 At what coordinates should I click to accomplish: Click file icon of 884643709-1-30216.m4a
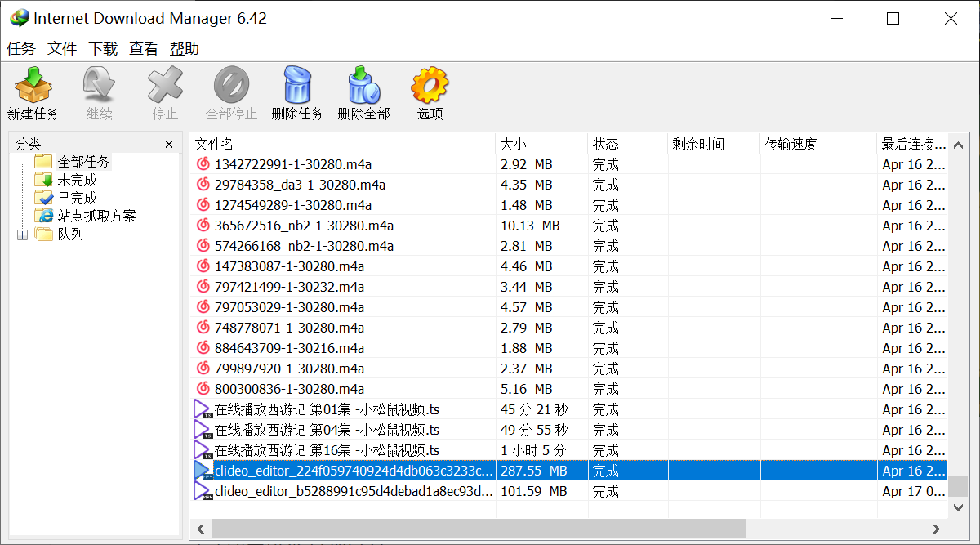[x=203, y=348]
